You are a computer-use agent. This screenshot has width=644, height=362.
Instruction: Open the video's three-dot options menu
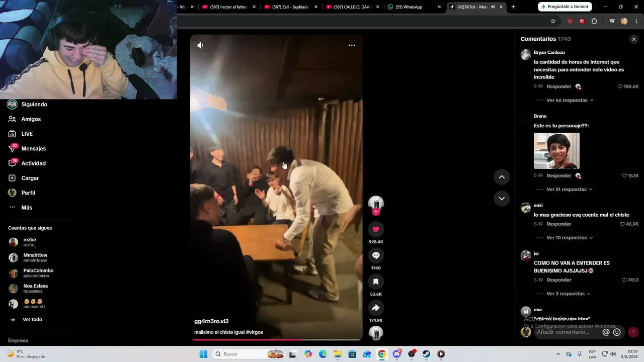[352, 45]
